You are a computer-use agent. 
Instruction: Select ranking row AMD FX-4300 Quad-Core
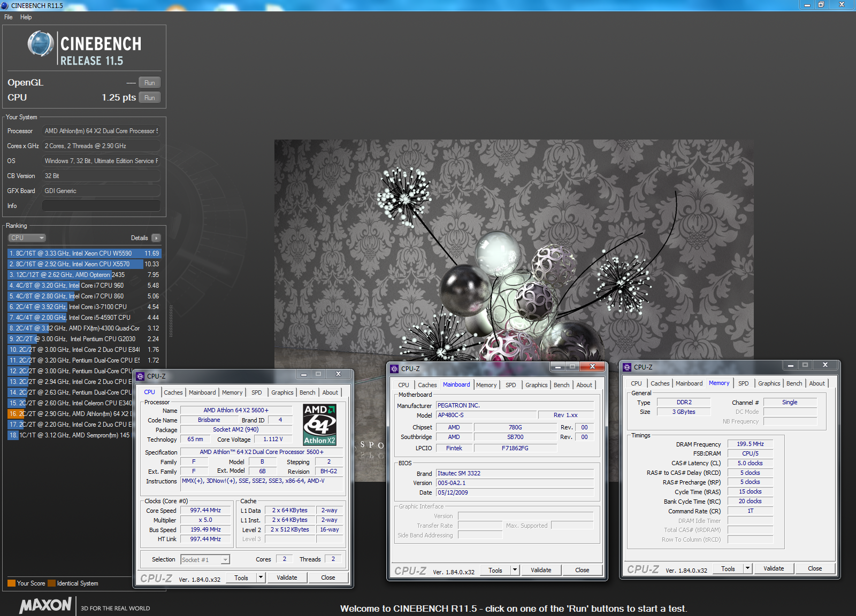tap(84, 328)
